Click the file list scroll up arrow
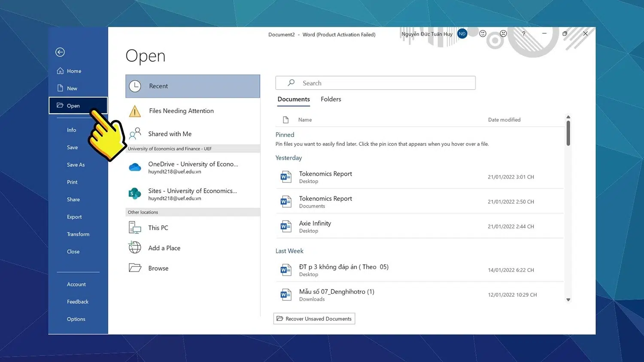This screenshot has width=644, height=362. 568,117
